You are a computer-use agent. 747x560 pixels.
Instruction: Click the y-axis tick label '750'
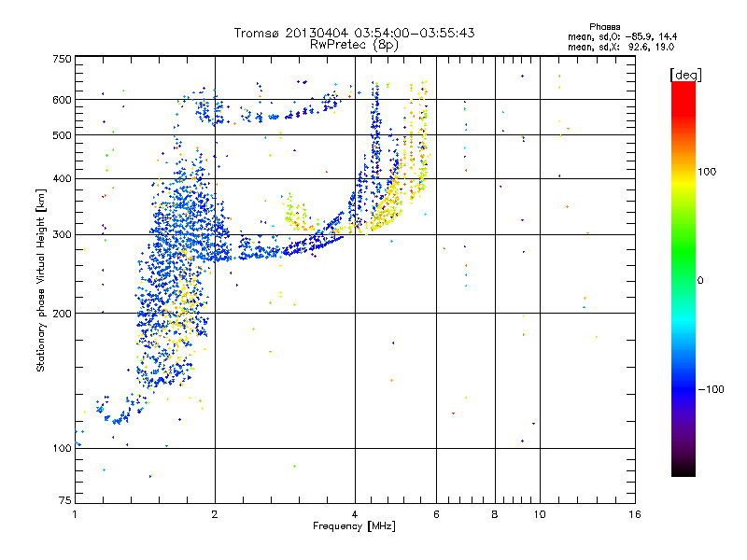(x=63, y=59)
